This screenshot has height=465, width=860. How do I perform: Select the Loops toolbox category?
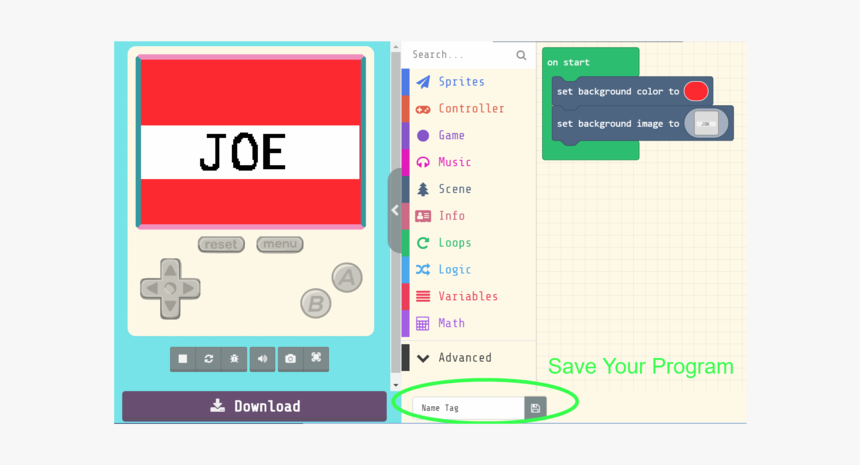tap(468, 243)
